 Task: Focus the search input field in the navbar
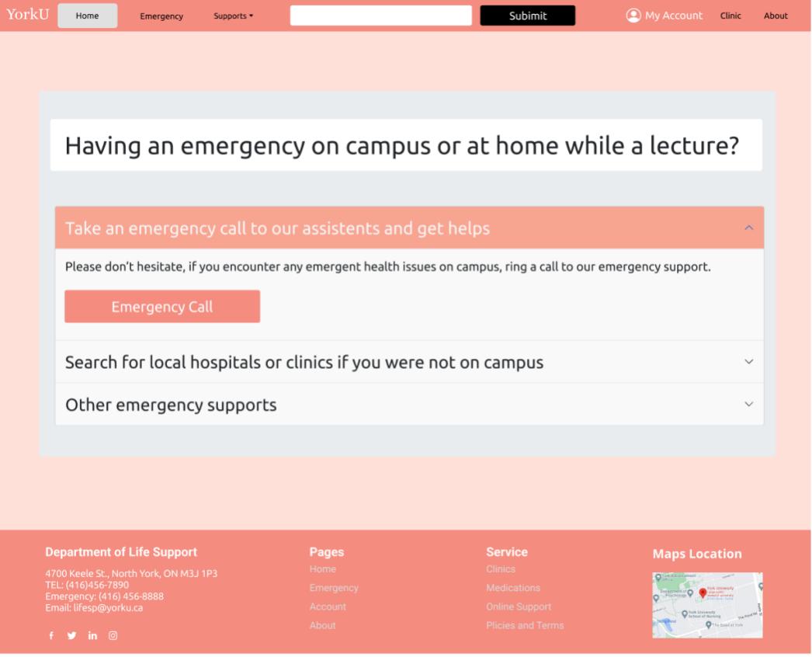click(x=380, y=16)
